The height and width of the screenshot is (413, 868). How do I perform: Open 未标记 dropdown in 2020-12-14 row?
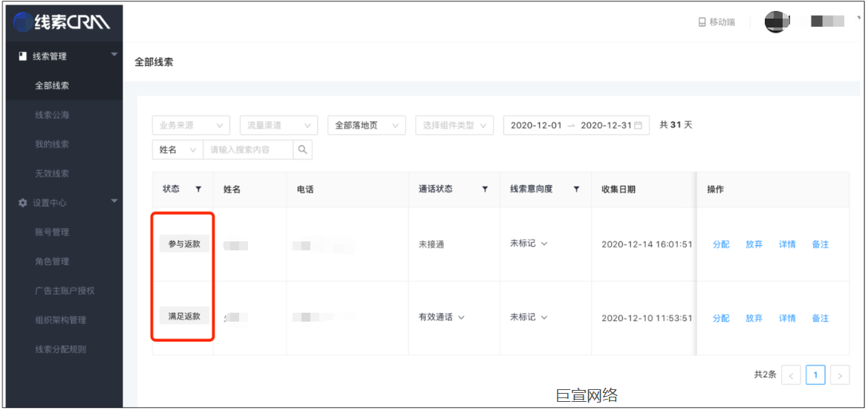[529, 244]
